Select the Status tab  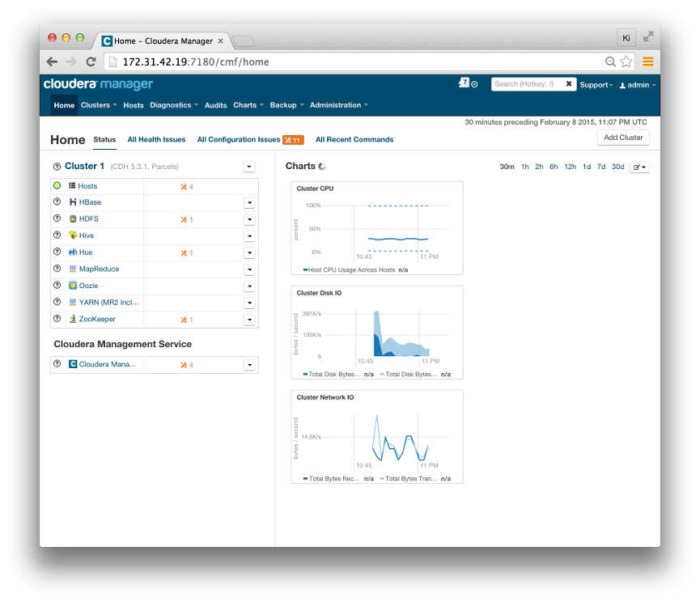(104, 139)
